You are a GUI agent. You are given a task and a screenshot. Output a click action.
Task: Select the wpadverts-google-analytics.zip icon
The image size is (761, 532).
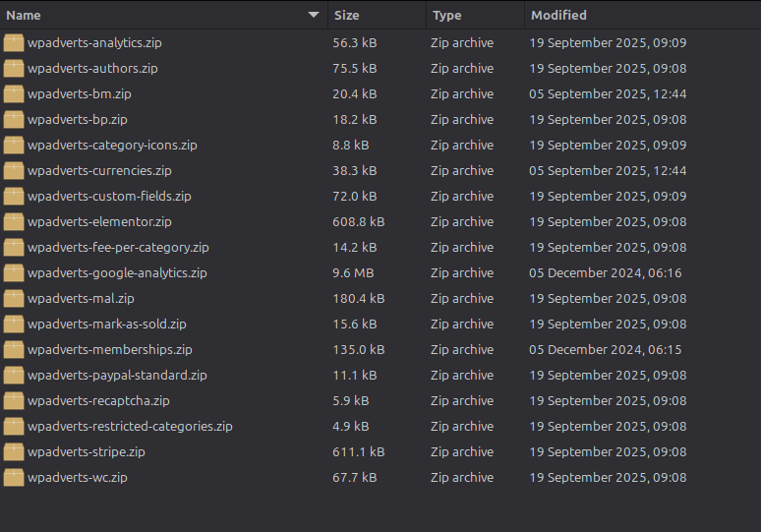pos(13,273)
